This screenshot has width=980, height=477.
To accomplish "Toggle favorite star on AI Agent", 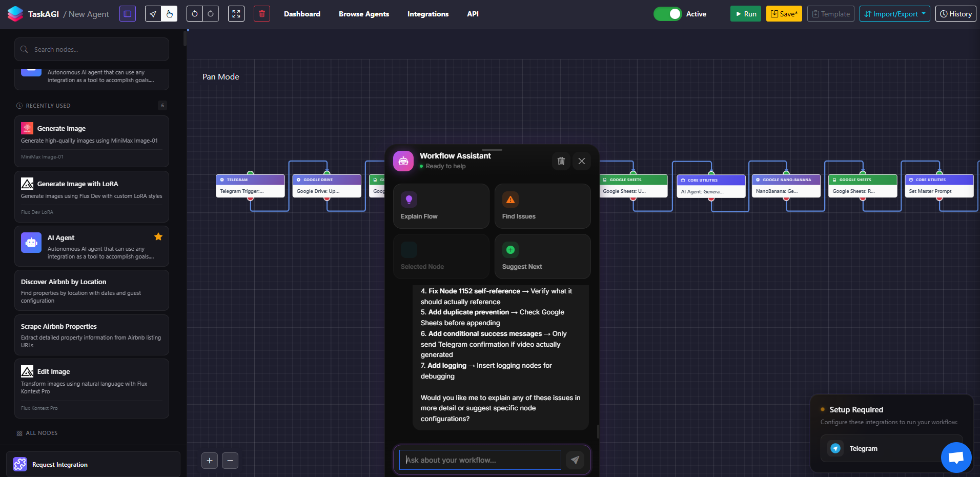I will click(158, 236).
